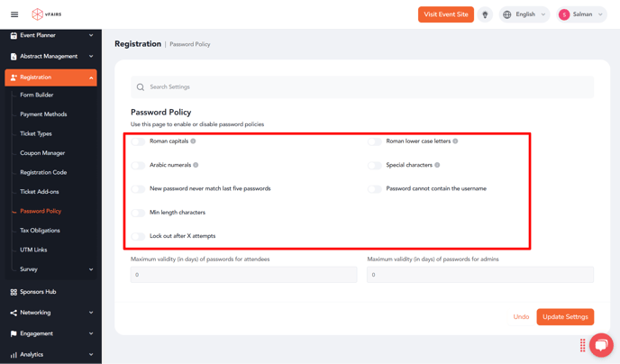Click the Visit Event Site button
This screenshot has width=620, height=364.
(x=446, y=14)
